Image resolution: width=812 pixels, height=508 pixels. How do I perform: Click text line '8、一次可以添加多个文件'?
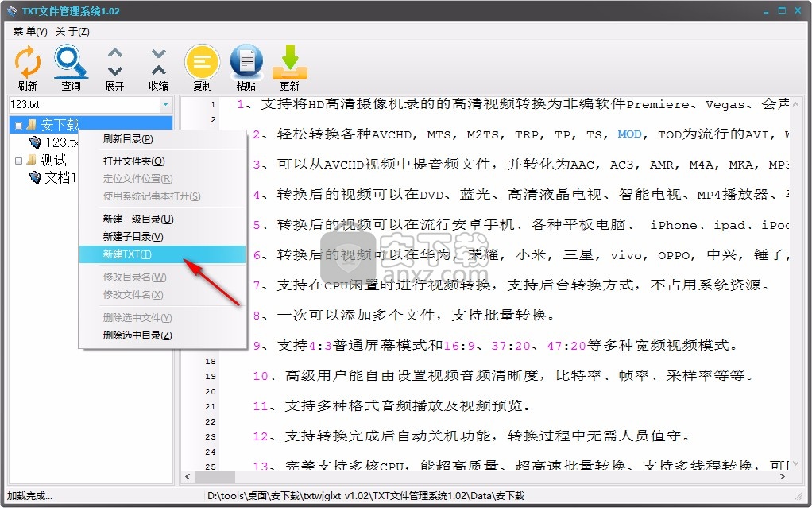pyautogui.click(x=404, y=315)
